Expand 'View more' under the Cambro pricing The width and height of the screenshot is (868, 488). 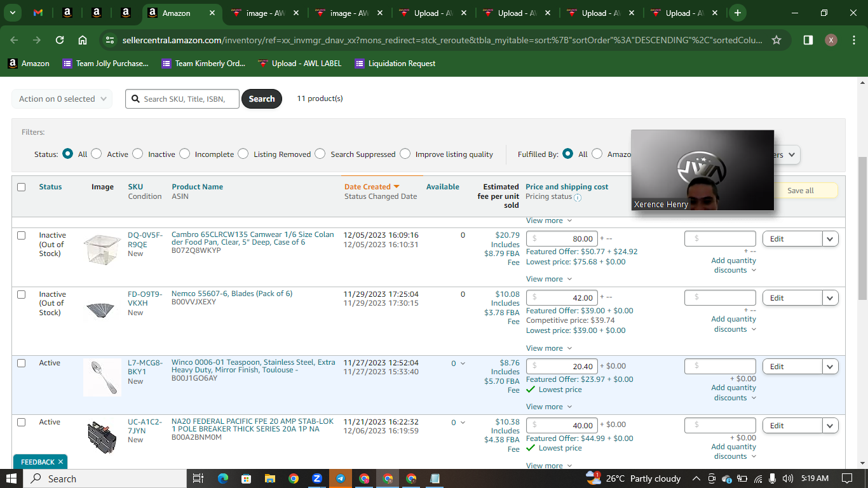pyautogui.click(x=549, y=279)
